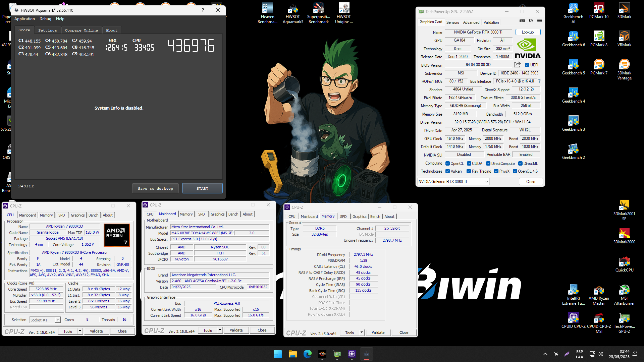Expand Tools arrow in CPU-Z CPU window
Screen dimensions: 644x362
80,331
